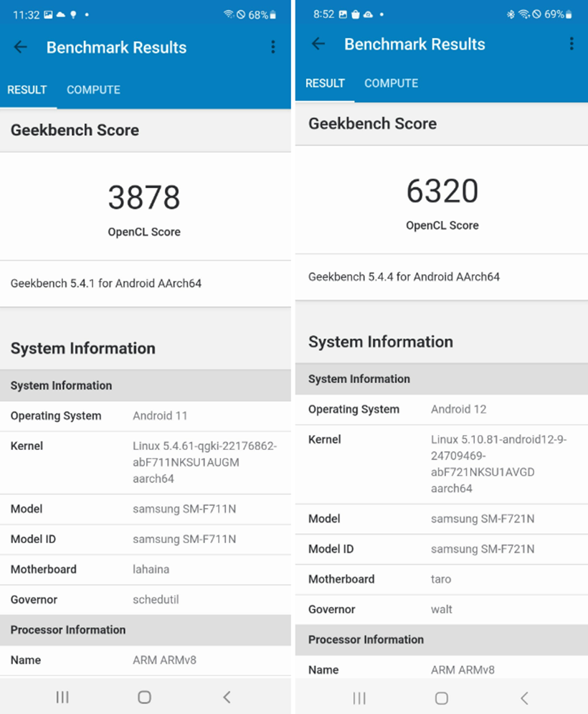588x714 pixels.
Task: Tap ARM ARMv8 name on left screen
Action: (164, 660)
